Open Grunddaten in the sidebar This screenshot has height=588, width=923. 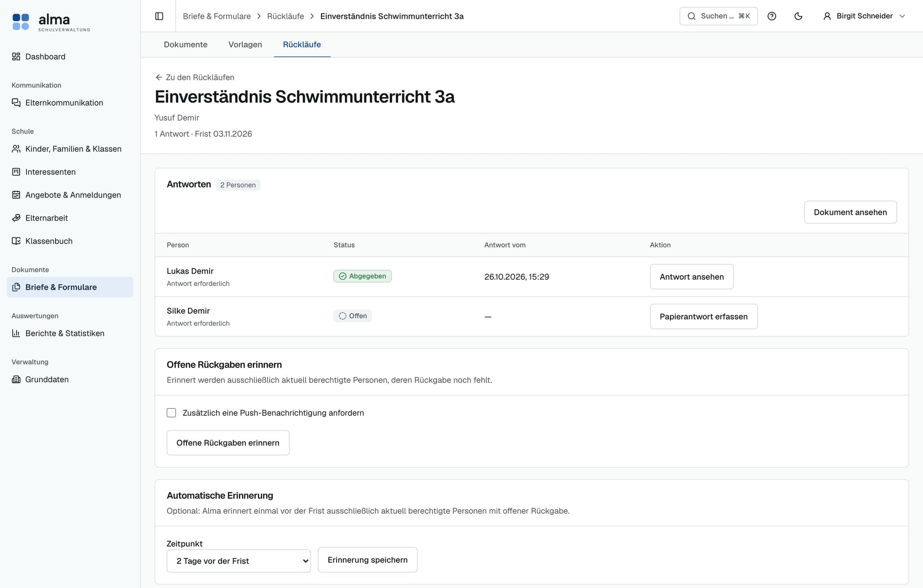(x=70, y=379)
